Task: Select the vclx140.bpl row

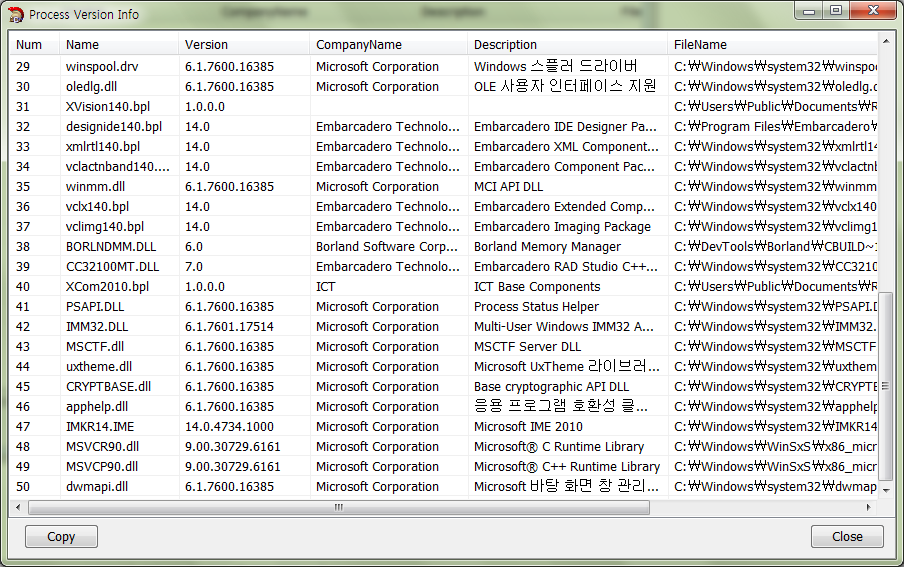Action: (444, 206)
